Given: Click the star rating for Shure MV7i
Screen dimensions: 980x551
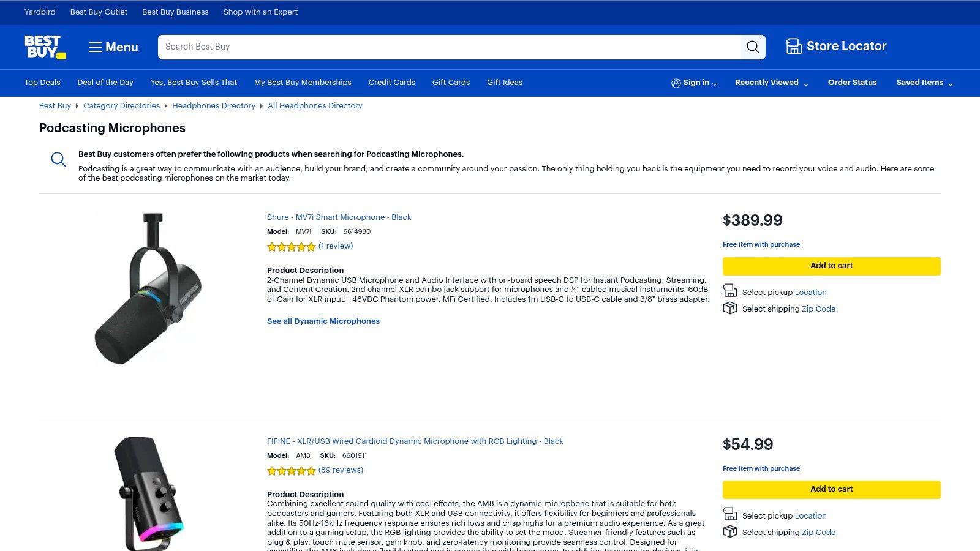Looking at the screenshot, I should 292,246.
